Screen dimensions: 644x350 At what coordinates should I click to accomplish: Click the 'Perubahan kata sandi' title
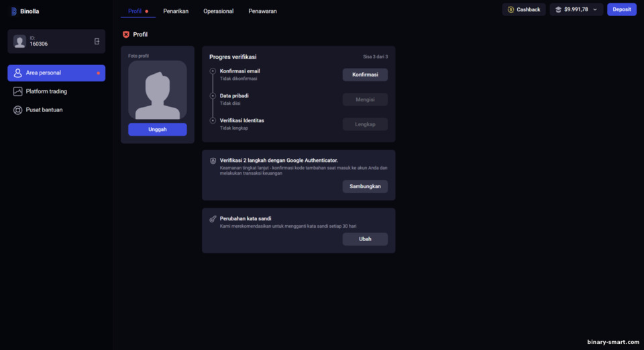pos(246,219)
